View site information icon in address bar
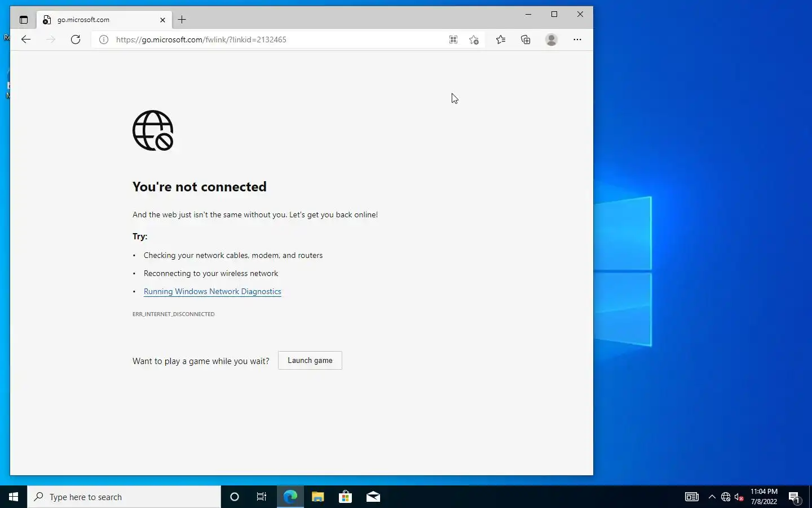812x508 pixels. (104, 40)
